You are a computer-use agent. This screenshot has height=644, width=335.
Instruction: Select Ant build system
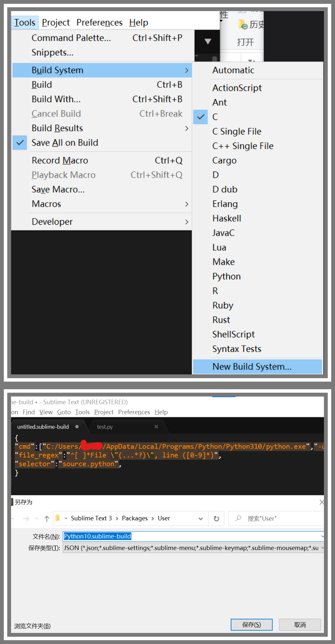[258, 102]
